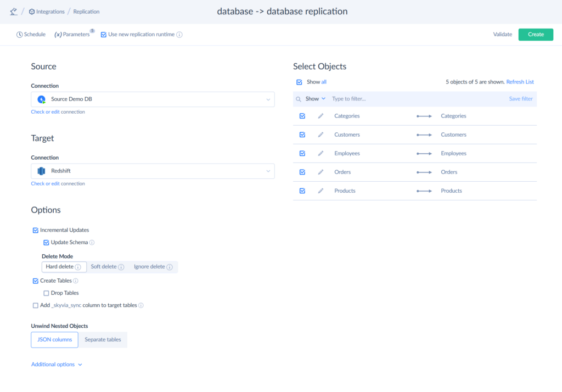Click the integration title text
The image size is (562, 392).
(x=282, y=12)
